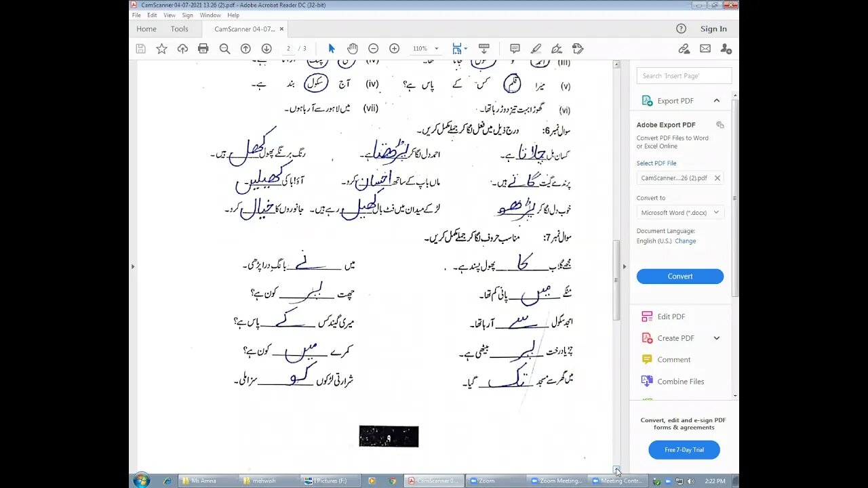Start the Free 7-Day Trial
The width and height of the screenshot is (868, 488).
pyautogui.click(x=684, y=450)
